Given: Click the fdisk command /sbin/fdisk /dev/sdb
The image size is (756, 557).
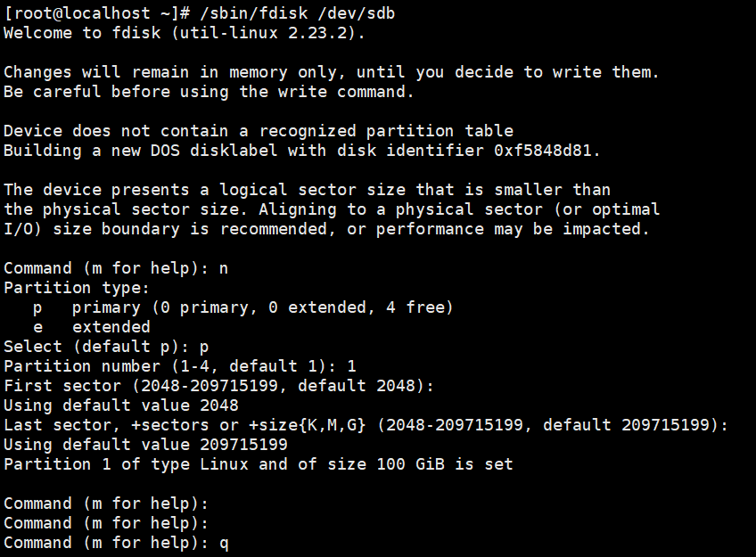Looking at the screenshot, I should (298, 13).
